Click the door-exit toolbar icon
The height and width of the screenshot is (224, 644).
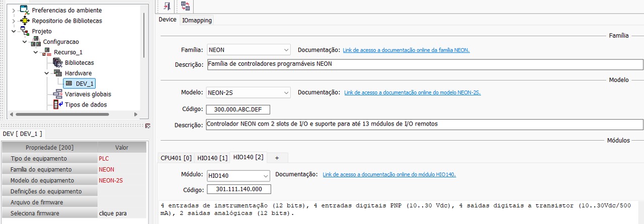[167, 6]
